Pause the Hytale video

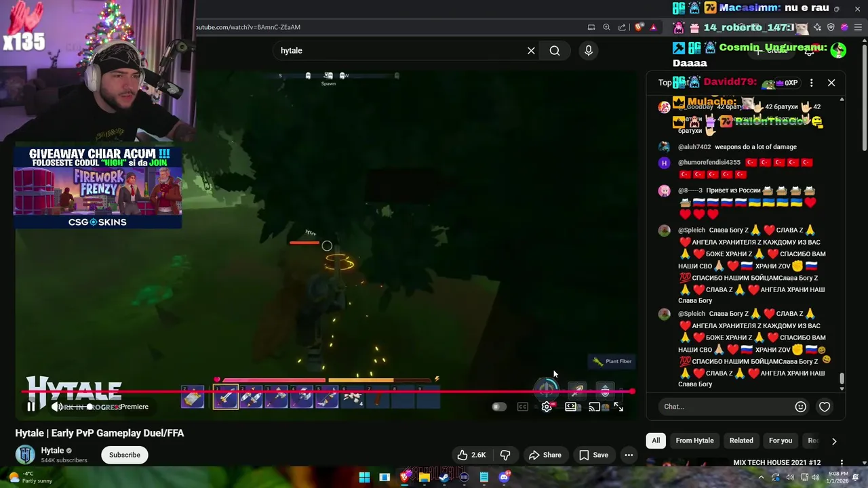click(31, 407)
